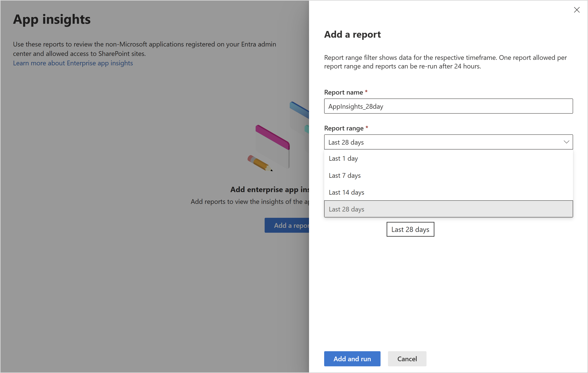Click the Last 28 days tooltip
Viewport: 588px width, 373px height.
410,229
